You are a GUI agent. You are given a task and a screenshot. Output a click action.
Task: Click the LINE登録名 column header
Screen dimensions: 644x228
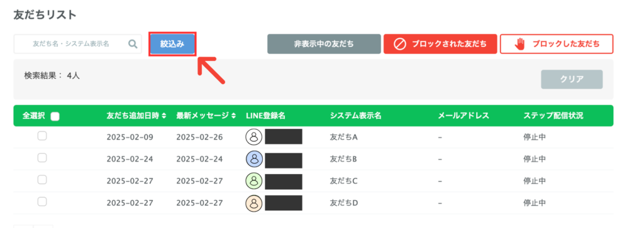[x=265, y=116]
